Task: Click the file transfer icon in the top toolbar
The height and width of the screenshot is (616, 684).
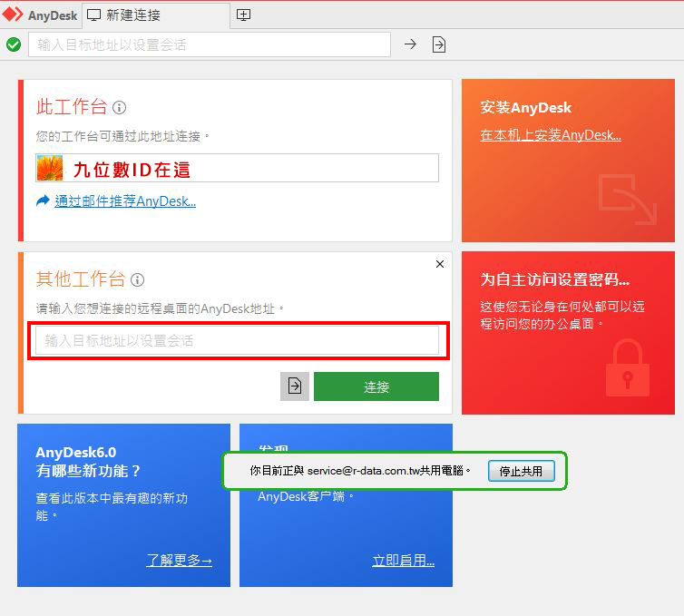Action: coord(439,44)
